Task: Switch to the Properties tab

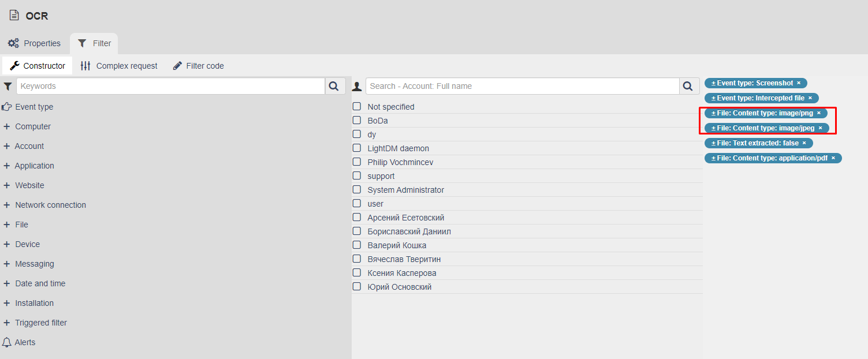Action: 35,43
